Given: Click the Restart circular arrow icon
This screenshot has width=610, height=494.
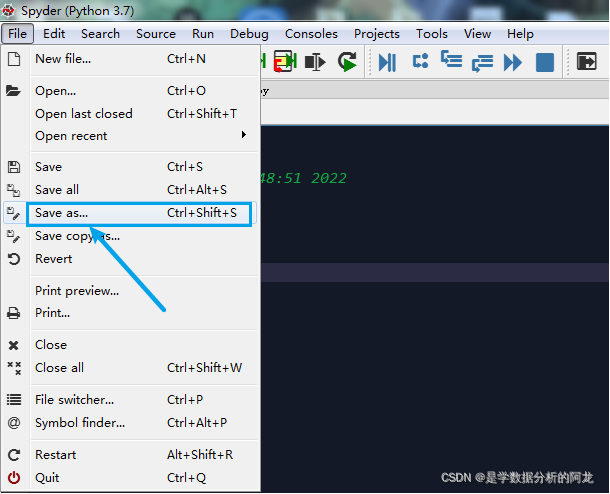Looking at the screenshot, I should (14, 455).
